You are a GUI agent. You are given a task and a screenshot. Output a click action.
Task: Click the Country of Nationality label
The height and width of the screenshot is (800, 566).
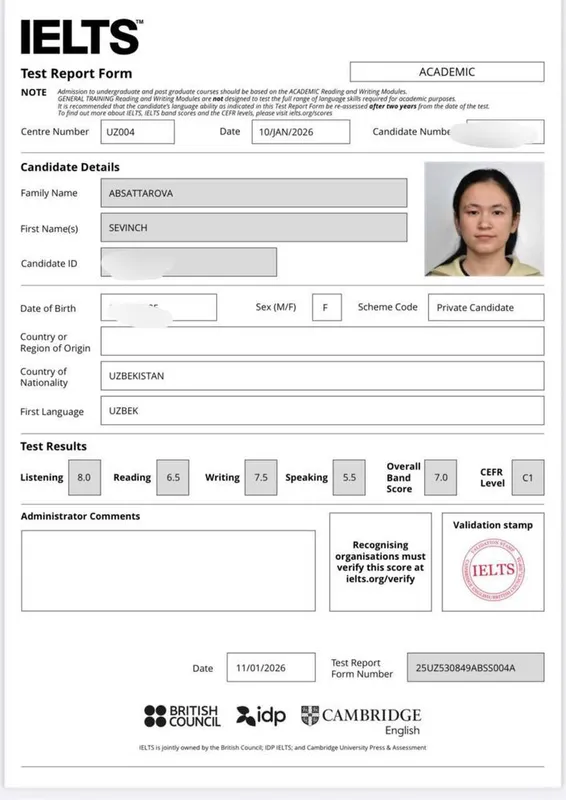pyautogui.click(x=44, y=377)
